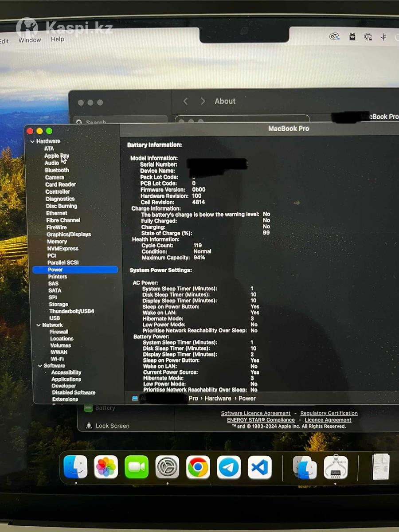Select Thunderbolt/USB4 in the sidebar
This screenshot has width=399, height=532.
72,311
